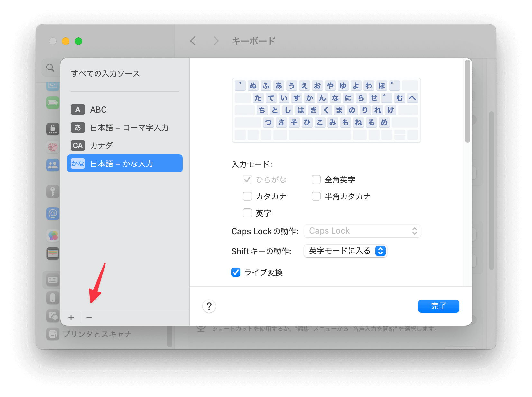Open Wallet sidebar icon
The height and width of the screenshot is (397, 532).
click(x=53, y=254)
